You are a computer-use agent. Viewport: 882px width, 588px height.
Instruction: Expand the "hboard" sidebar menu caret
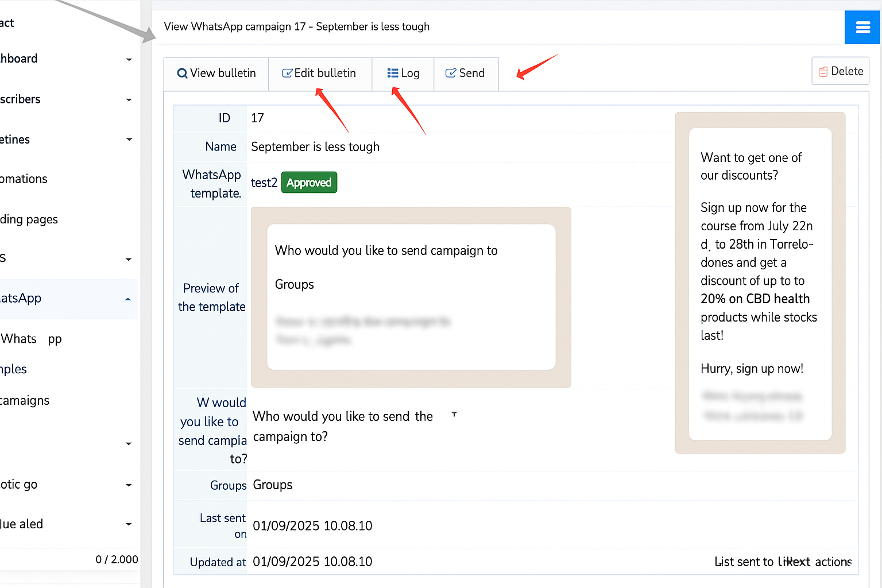(129, 59)
